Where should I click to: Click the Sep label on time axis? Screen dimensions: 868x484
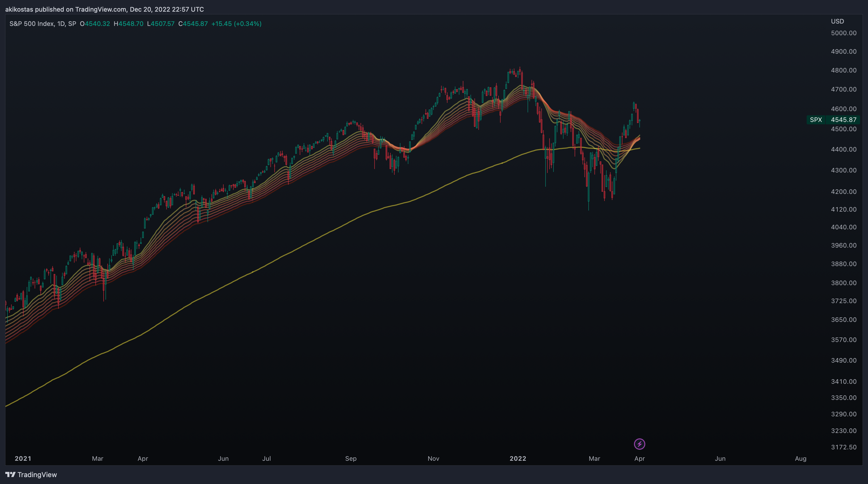coord(351,458)
